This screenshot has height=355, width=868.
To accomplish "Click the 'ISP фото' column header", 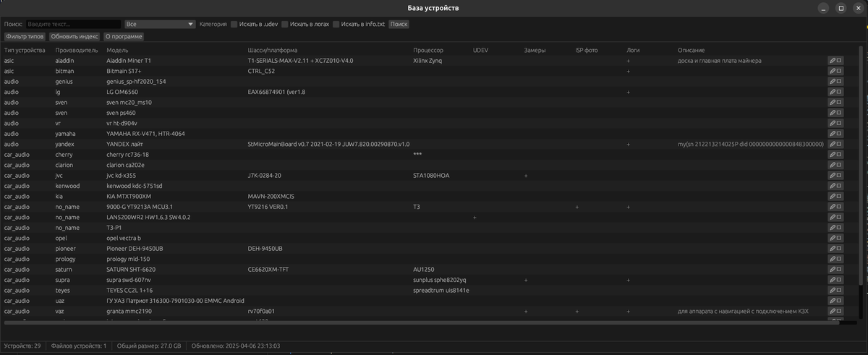I will point(587,51).
